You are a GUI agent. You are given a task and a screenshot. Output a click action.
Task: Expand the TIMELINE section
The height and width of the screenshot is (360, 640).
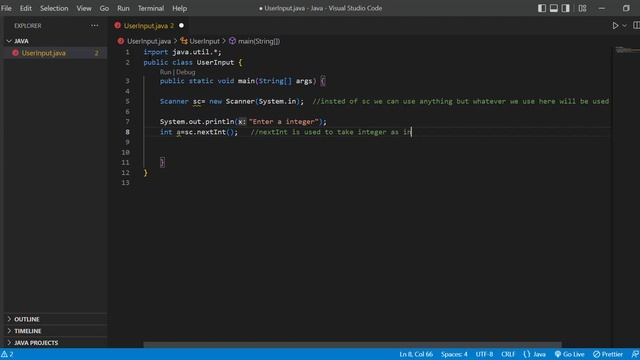click(55, 331)
